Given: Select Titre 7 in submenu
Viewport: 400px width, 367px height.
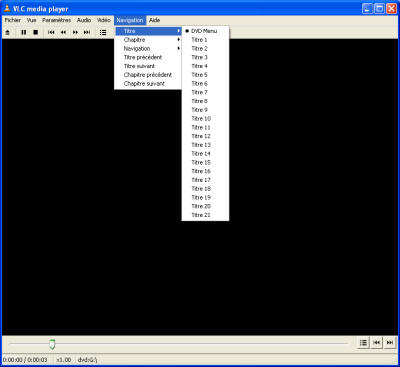Looking at the screenshot, I should pos(205,92).
